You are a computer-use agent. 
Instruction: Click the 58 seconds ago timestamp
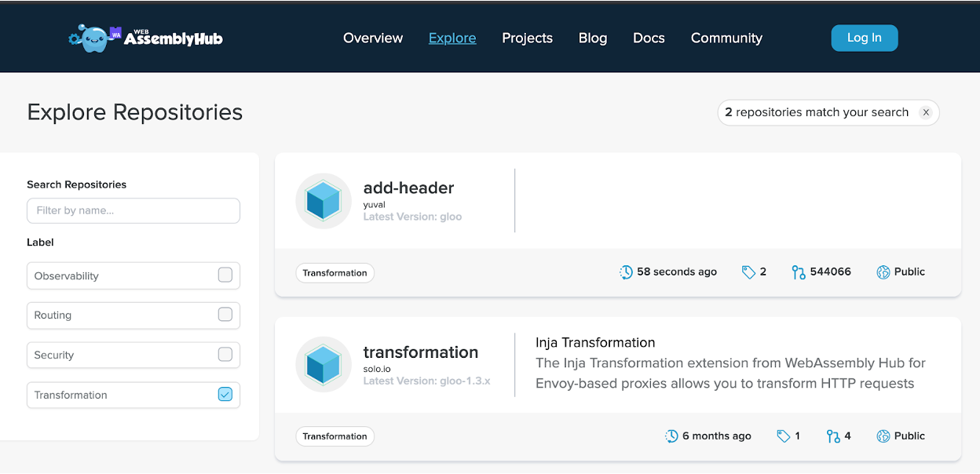coord(677,272)
